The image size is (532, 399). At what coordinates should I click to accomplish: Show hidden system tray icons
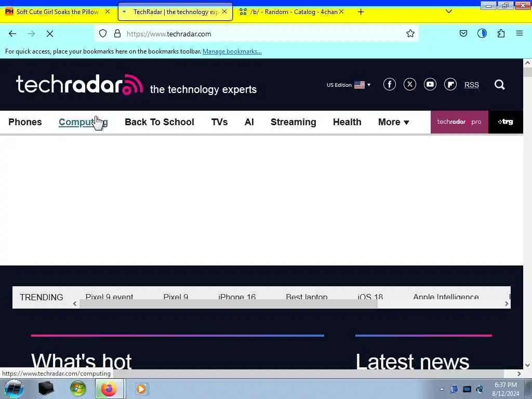[x=442, y=389]
